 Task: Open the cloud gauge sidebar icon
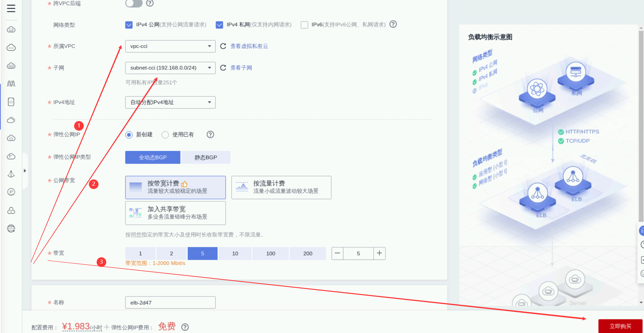(x=11, y=156)
